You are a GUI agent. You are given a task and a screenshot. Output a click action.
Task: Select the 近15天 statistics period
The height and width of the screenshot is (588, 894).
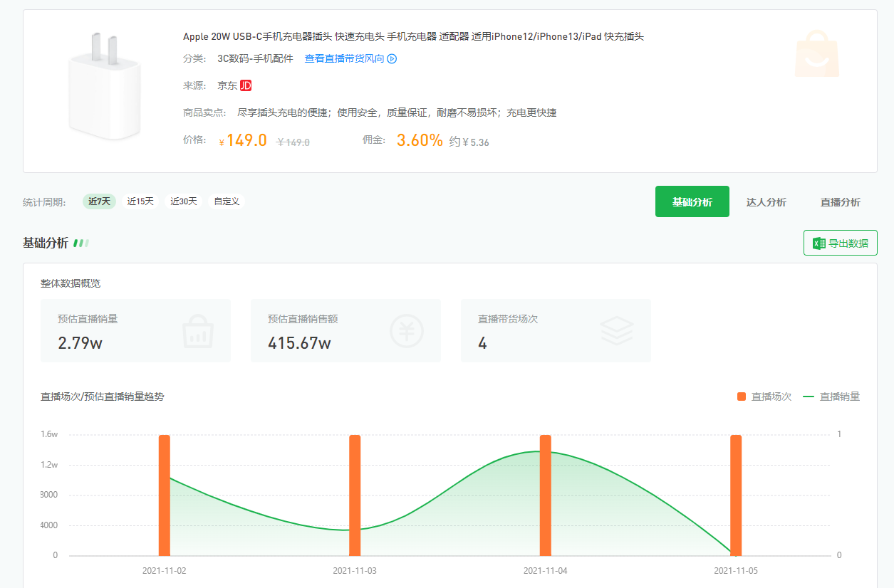tap(140, 201)
